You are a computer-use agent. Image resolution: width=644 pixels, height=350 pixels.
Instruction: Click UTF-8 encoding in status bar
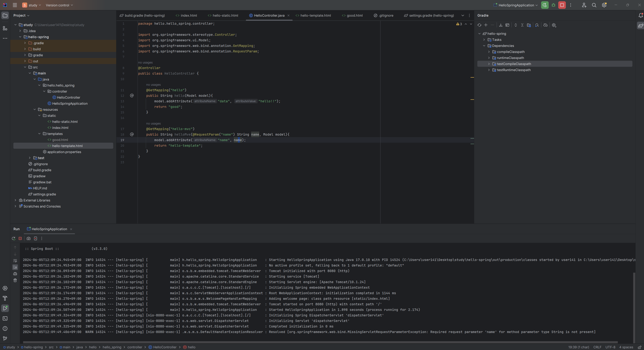610,347
